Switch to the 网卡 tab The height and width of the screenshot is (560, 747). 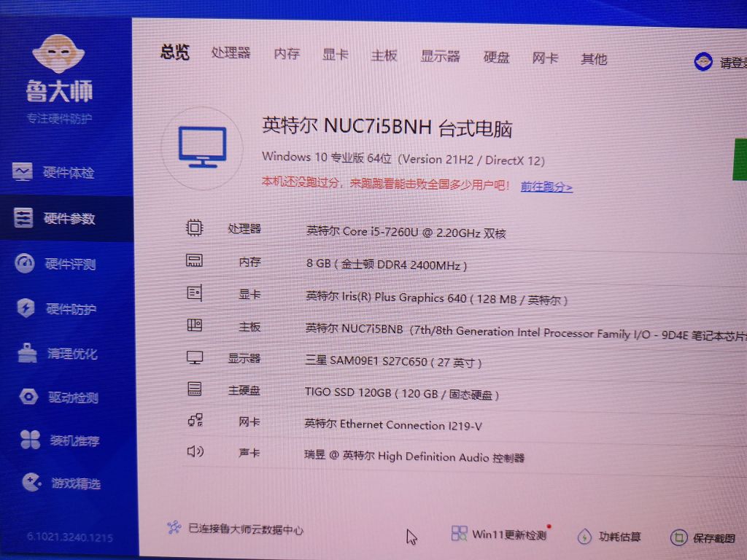(545, 58)
